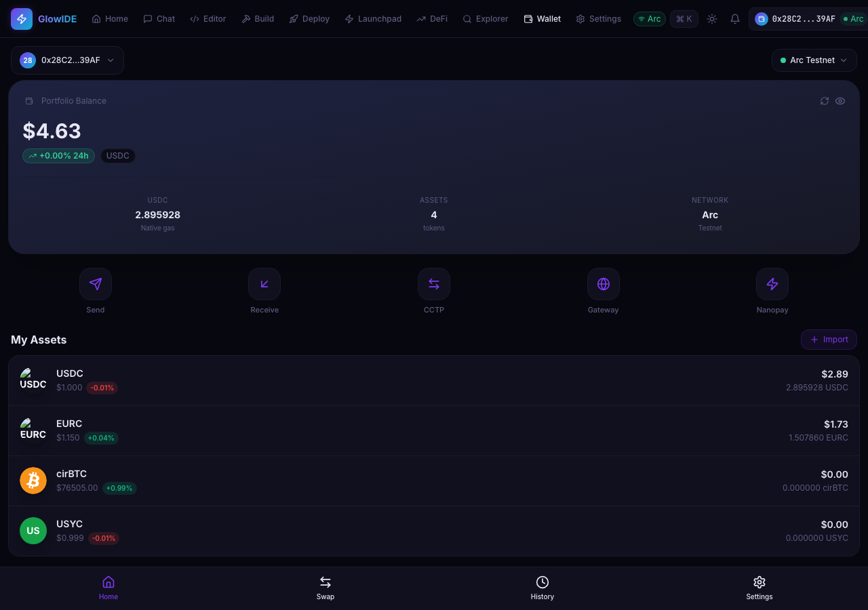
Task: Go to the DeFi nav item
Action: [432, 19]
